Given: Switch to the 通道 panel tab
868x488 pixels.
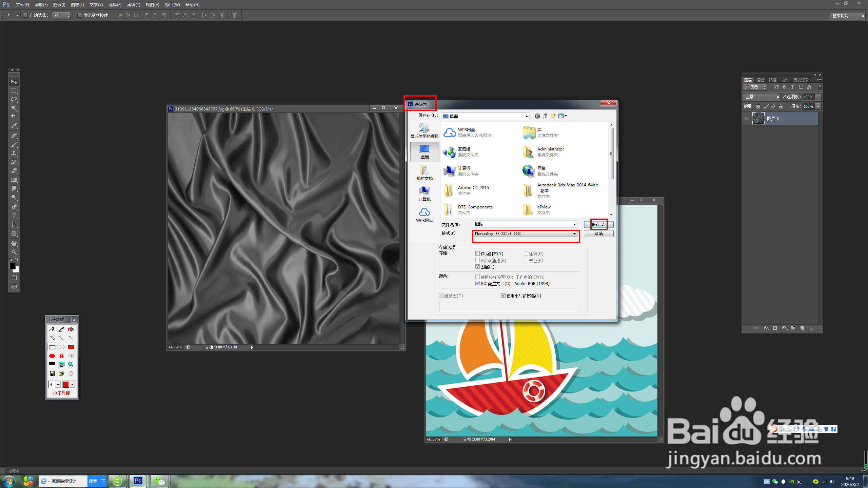Looking at the screenshot, I should pos(760,80).
